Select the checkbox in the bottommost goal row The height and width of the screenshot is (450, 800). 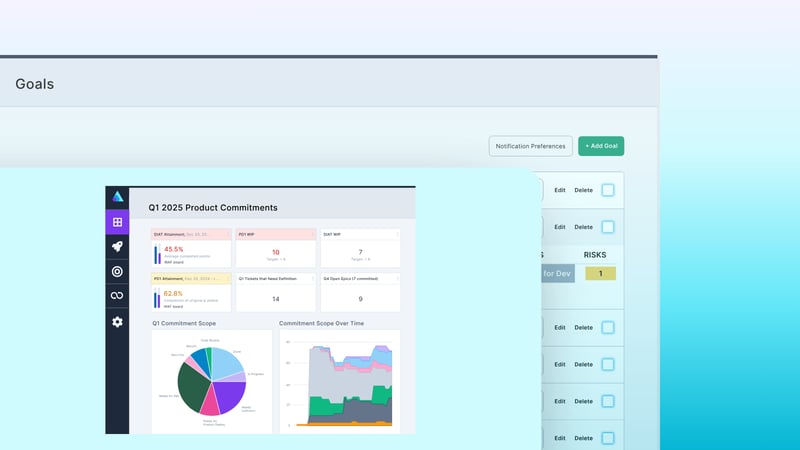click(608, 438)
